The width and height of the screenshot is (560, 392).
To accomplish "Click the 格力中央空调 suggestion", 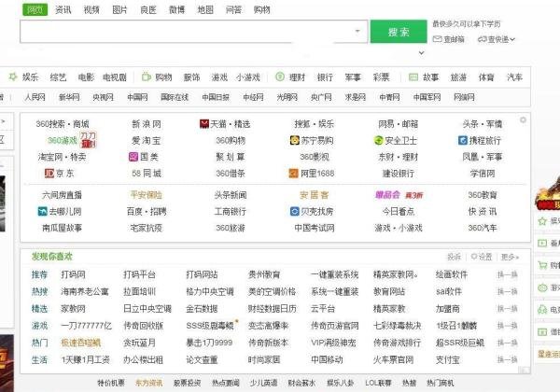I will [210, 292].
